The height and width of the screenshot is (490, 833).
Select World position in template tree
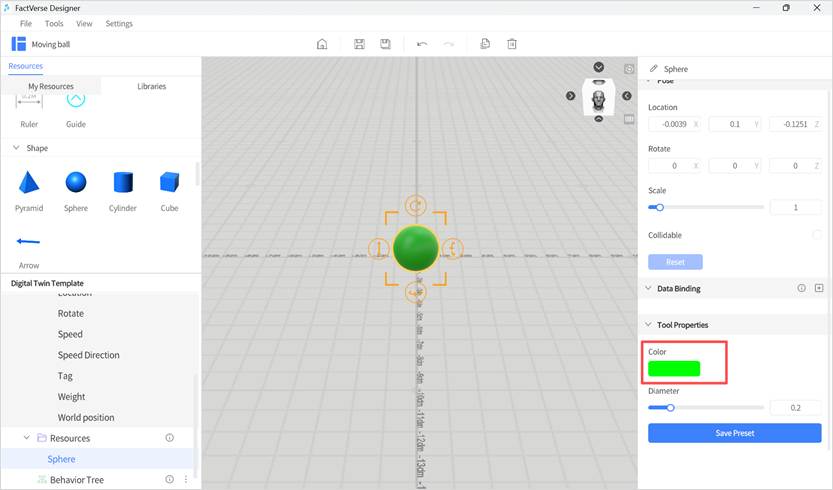[86, 417]
